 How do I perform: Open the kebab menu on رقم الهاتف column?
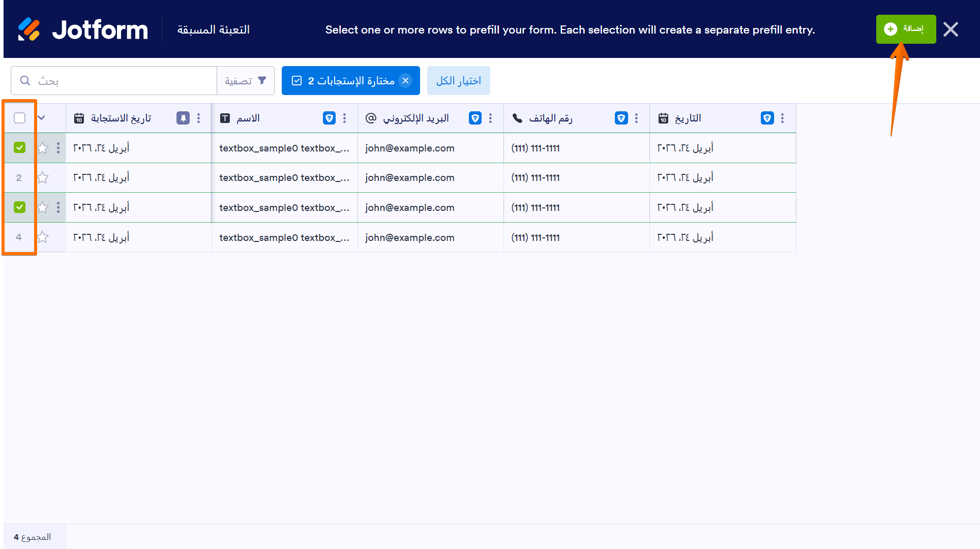click(x=636, y=118)
